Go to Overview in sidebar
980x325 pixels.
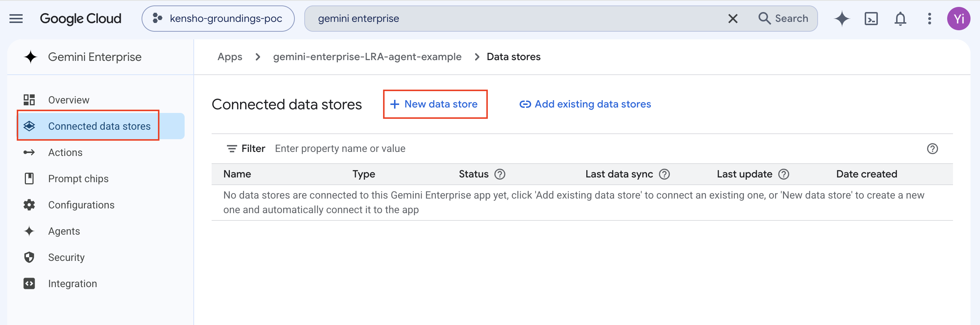point(69,100)
